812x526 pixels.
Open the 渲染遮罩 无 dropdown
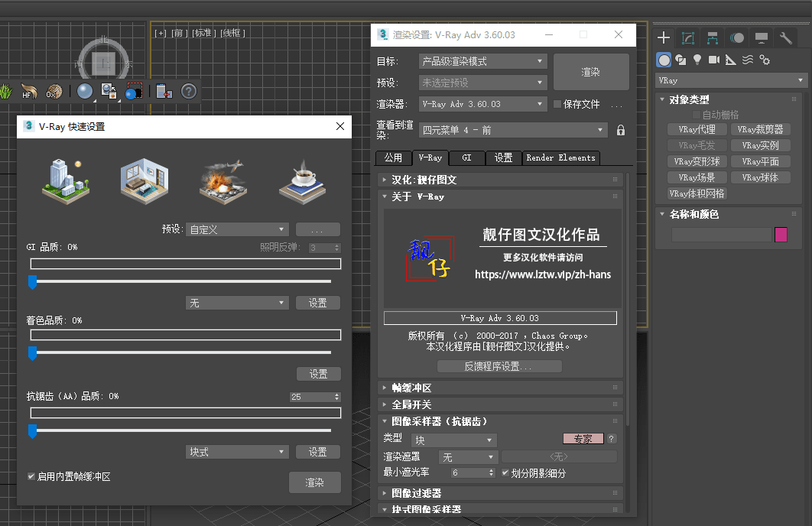[x=468, y=457]
